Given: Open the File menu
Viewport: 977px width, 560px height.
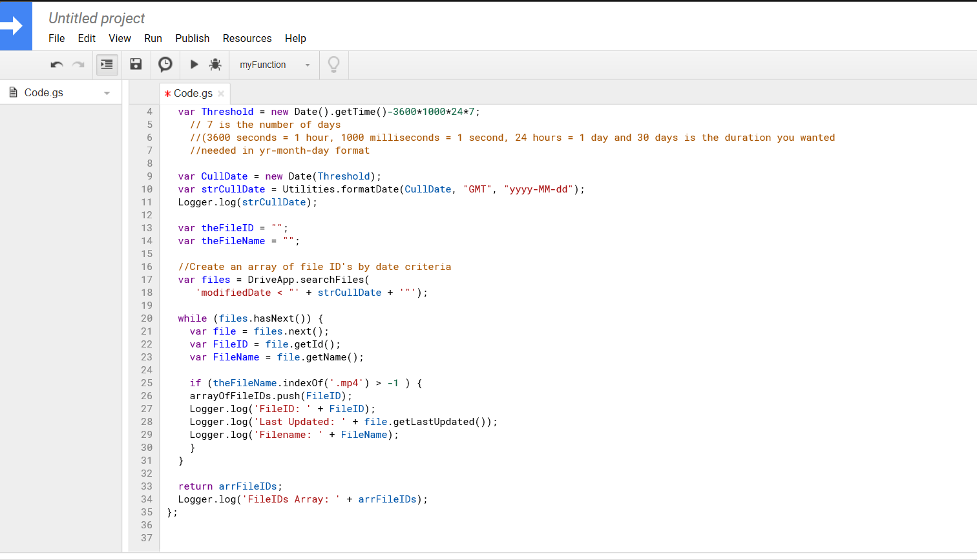Looking at the screenshot, I should [x=57, y=38].
